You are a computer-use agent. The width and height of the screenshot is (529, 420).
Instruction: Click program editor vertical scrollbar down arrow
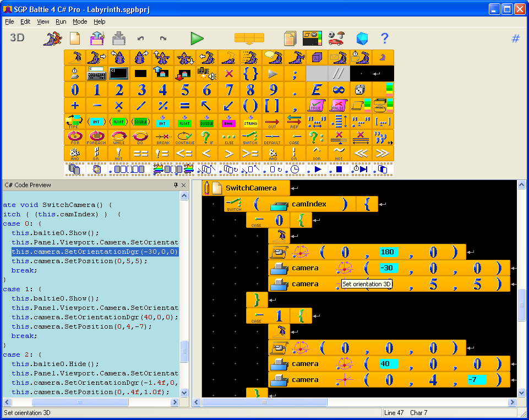pyautogui.click(x=522, y=392)
